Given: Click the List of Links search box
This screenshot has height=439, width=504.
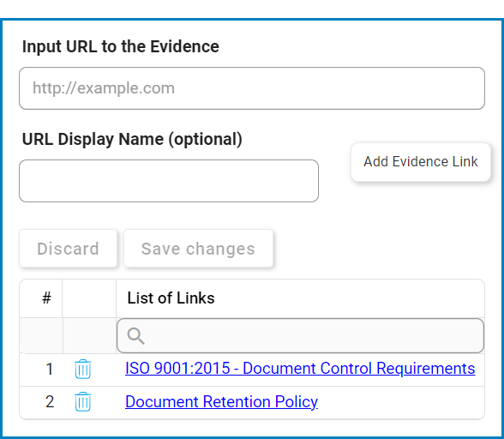Looking at the screenshot, I should tap(300, 336).
